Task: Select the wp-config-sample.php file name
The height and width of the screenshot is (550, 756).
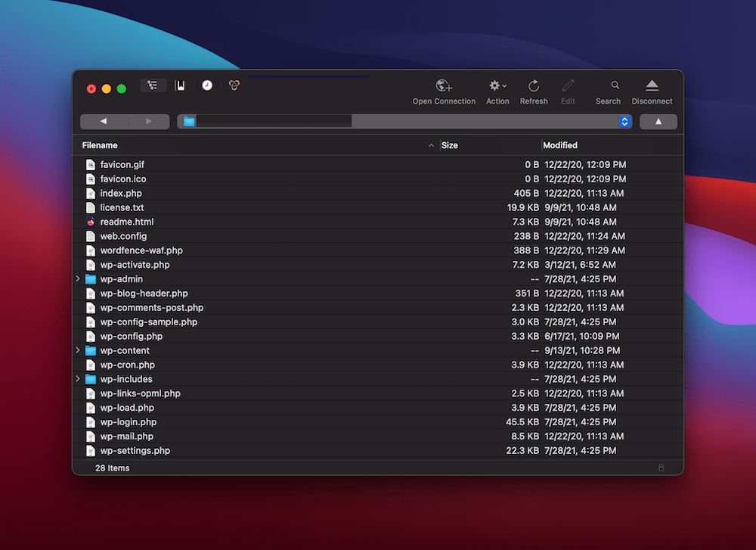Action: point(149,322)
